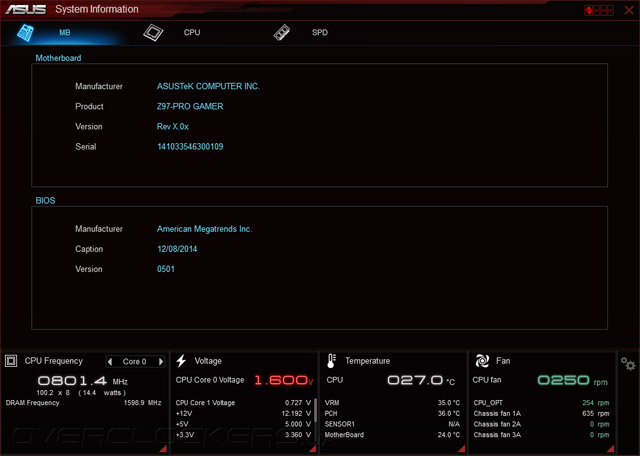Click the Rev X.0x version value
Screen dimensions: 640x456
click(173, 127)
